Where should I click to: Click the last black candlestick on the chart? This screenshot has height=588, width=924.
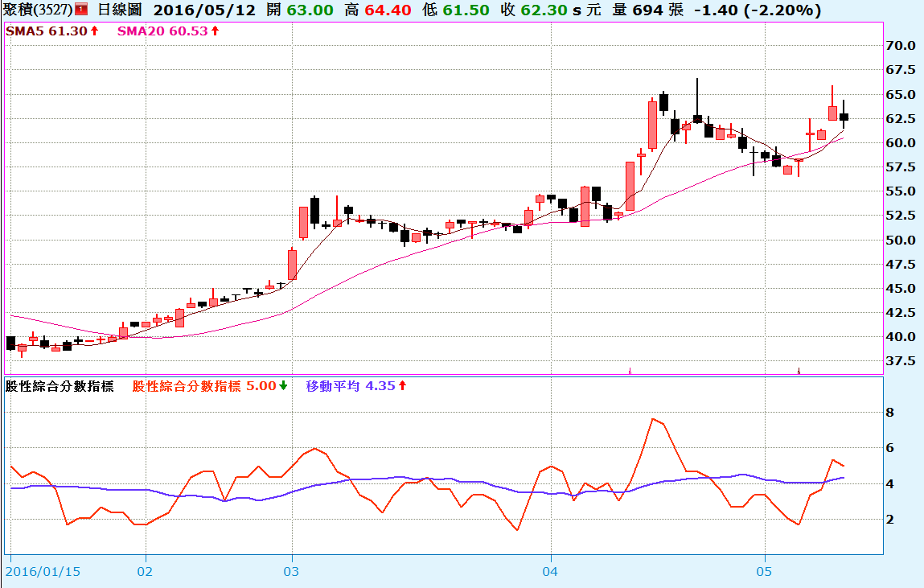point(844,117)
